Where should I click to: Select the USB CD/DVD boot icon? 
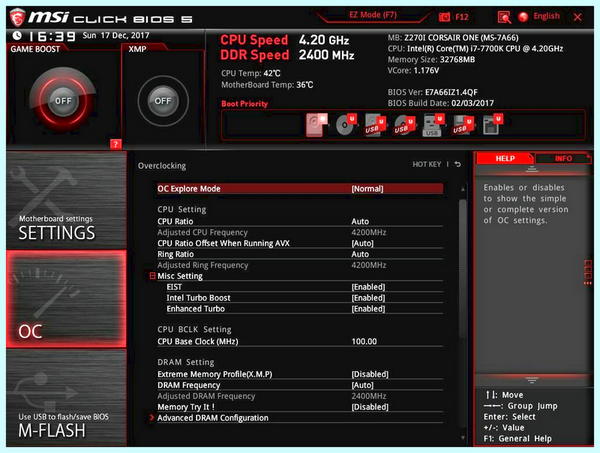point(404,125)
